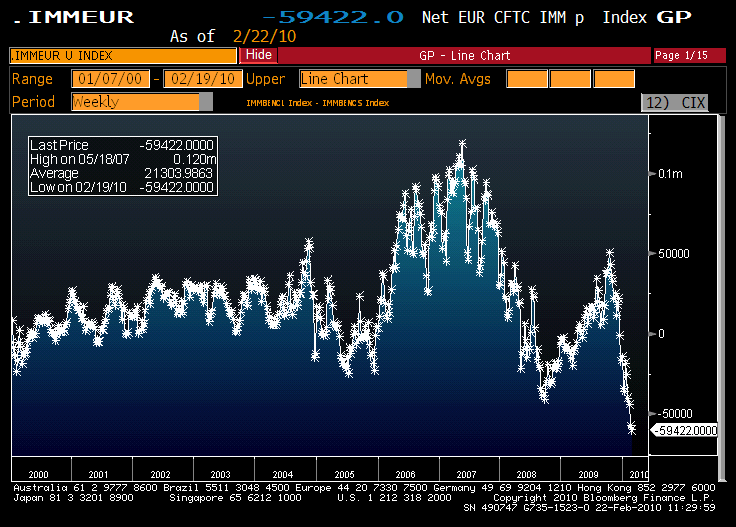Click the Page 1/15 indicator
Image resolution: width=736 pixels, height=527 pixels.
(x=680, y=55)
